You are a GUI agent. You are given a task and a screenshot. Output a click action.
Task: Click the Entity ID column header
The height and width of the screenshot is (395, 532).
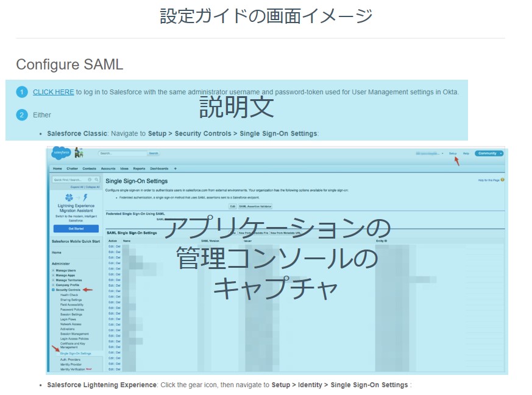[x=381, y=241]
